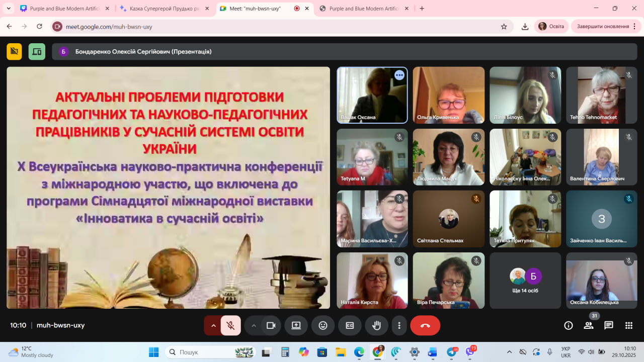Click the Наталія Кирста video tile
The width and height of the screenshot is (644, 362).
coord(372,281)
